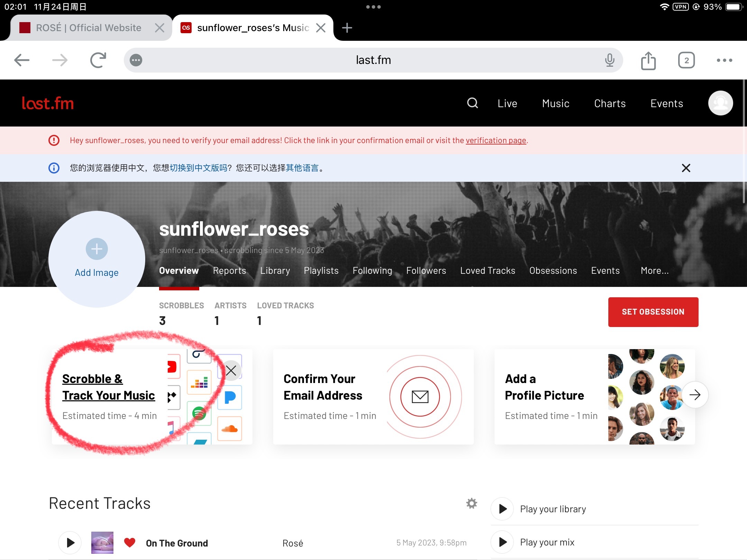Click the envelope email icon
747x560 pixels.
420,397
